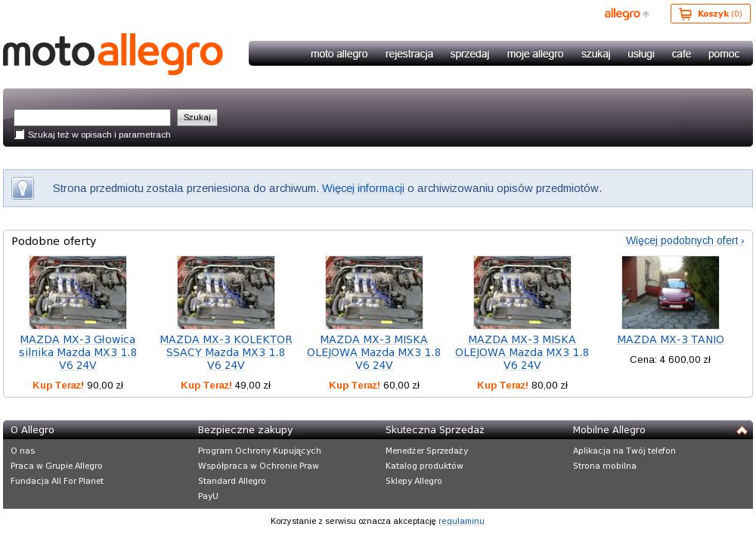Viewport: 756px width, 536px height.
Task: Click the 'Mobilne Allegro' footer heading
Action: 609,430
